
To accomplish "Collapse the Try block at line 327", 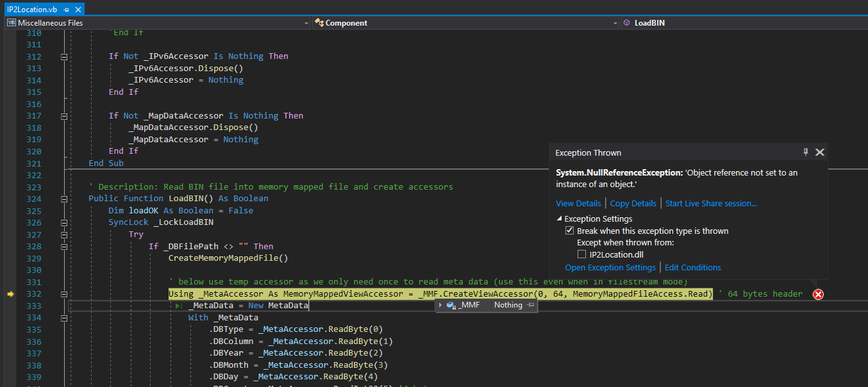I will tap(63, 235).
